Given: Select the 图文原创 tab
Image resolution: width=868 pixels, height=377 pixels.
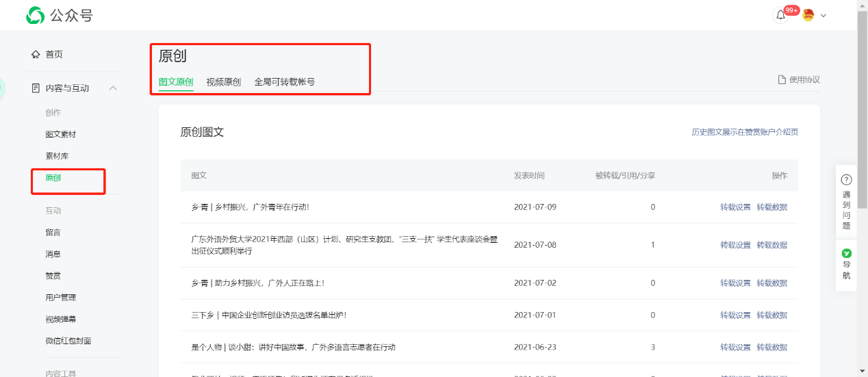Looking at the screenshot, I should click(x=176, y=82).
